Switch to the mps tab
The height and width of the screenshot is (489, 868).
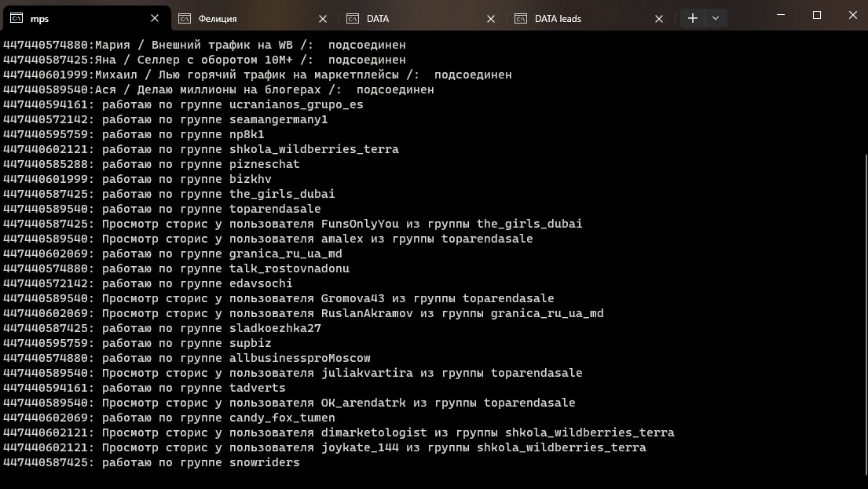tap(86, 18)
